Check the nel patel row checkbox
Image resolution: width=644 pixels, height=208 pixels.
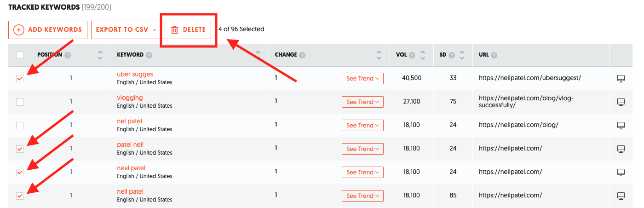click(x=20, y=126)
